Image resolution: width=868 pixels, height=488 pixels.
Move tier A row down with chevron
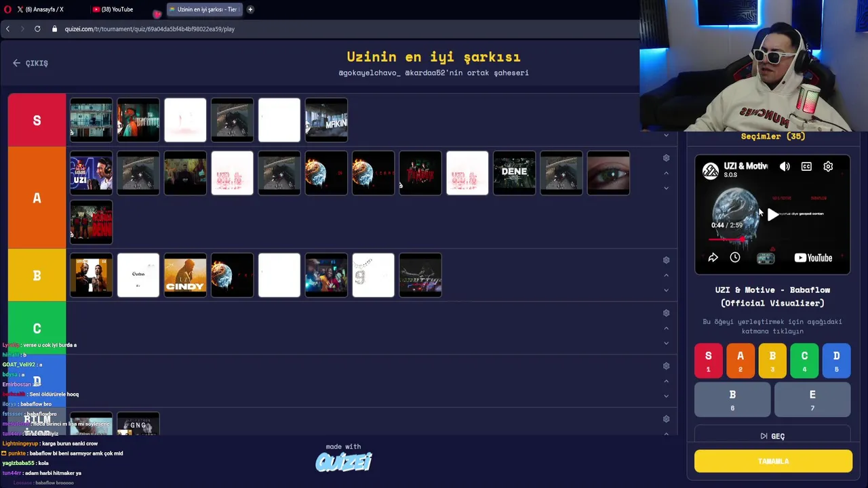pyautogui.click(x=666, y=188)
